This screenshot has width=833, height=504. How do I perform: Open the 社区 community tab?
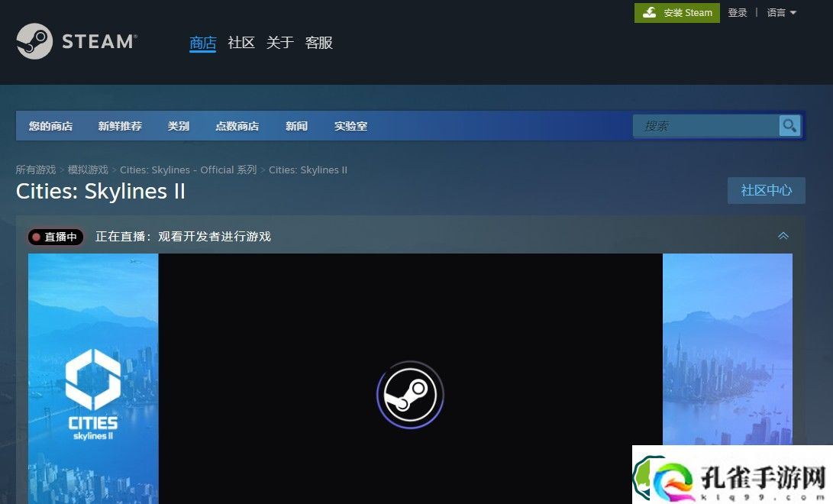coord(241,43)
